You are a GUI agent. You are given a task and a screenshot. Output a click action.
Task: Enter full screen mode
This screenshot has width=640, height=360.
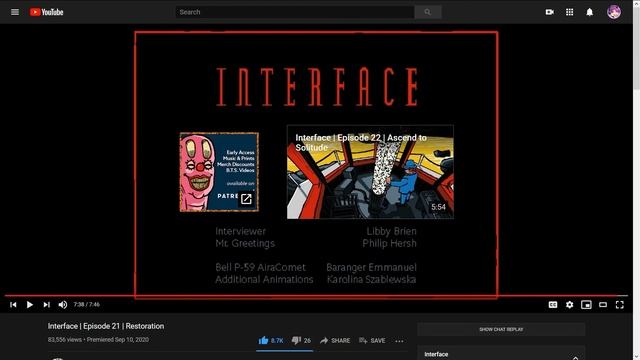point(620,304)
